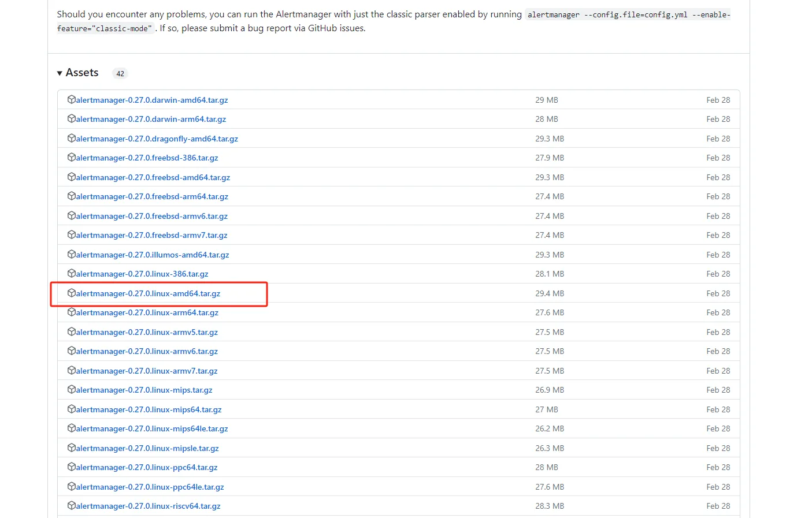Click the 28.3 MB size value
The height and width of the screenshot is (518, 812).
tap(550, 506)
